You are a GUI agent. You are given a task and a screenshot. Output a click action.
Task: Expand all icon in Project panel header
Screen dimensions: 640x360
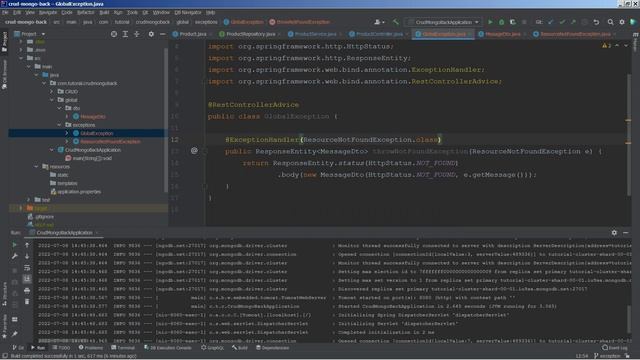click(x=125, y=34)
